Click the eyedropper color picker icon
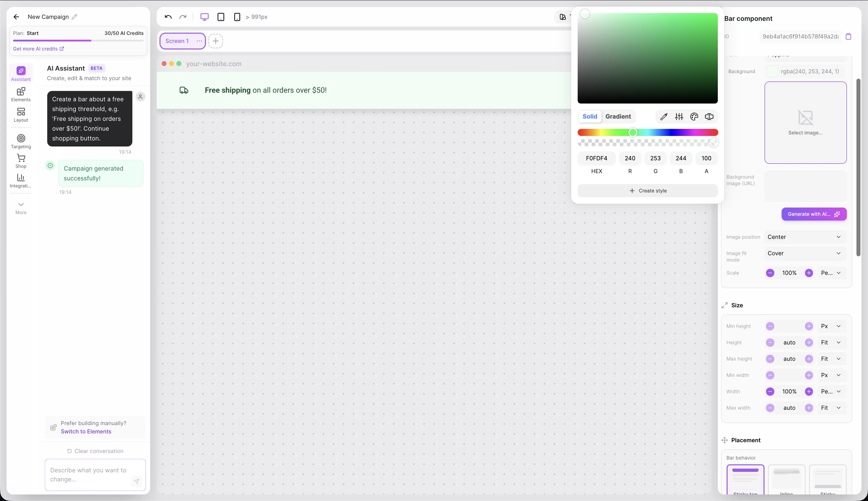The image size is (868, 501). 664,117
